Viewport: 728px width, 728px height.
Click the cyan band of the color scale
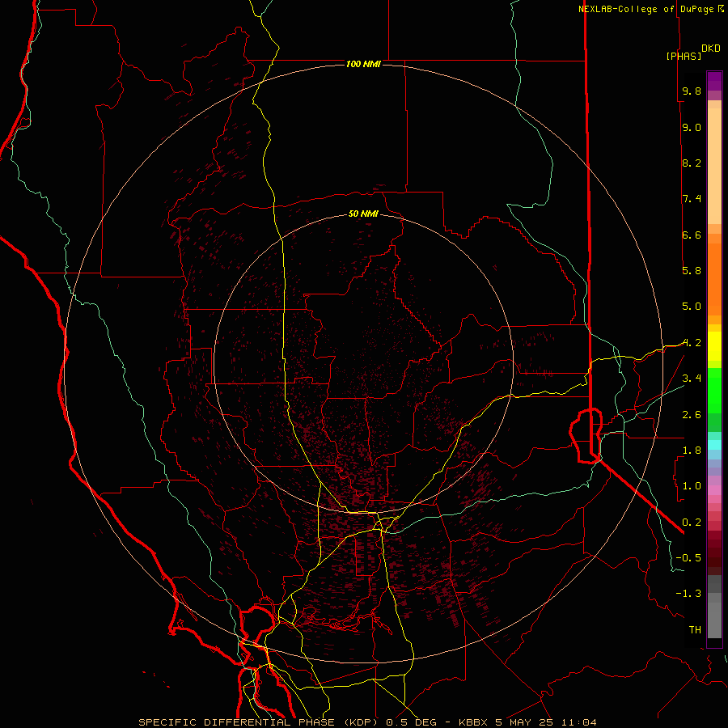(714, 444)
